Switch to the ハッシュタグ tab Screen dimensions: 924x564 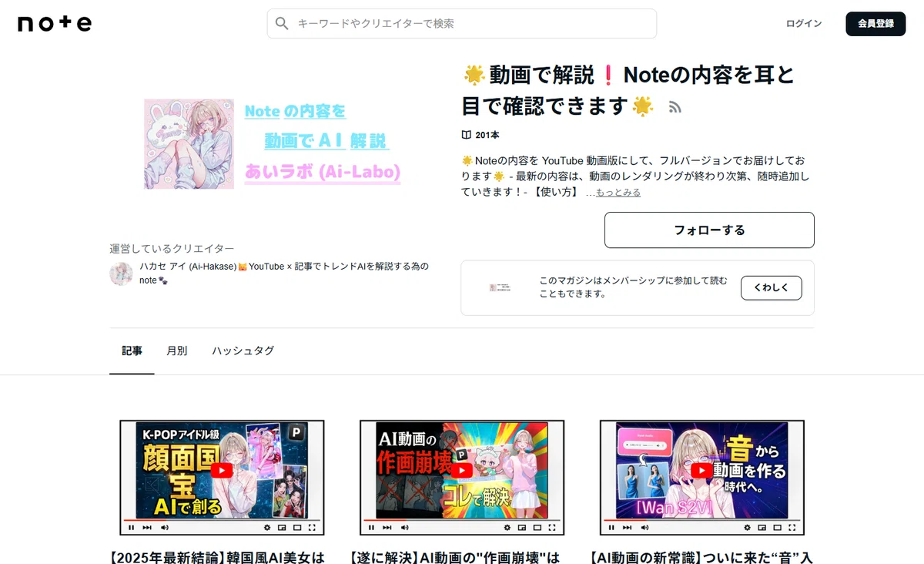tap(243, 351)
